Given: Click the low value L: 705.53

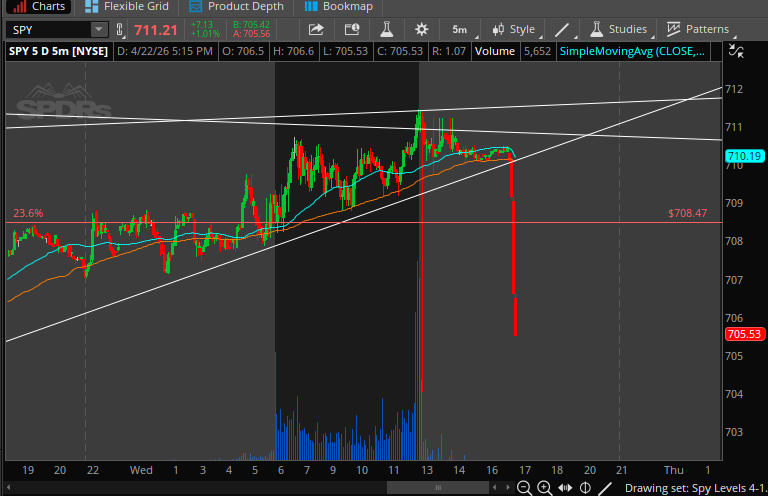Looking at the screenshot, I should 345,51.
